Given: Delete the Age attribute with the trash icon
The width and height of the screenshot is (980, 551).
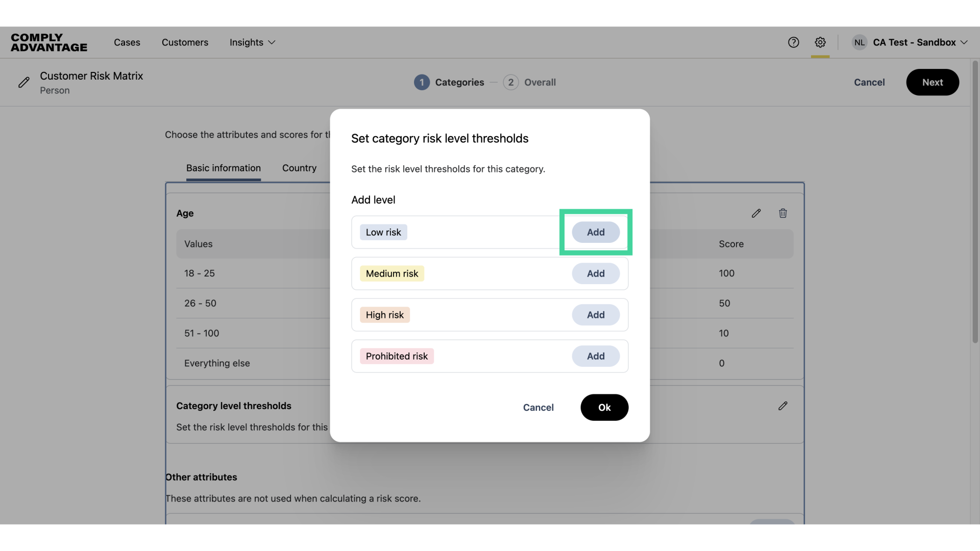Looking at the screenshot, I should pos(783,213).
